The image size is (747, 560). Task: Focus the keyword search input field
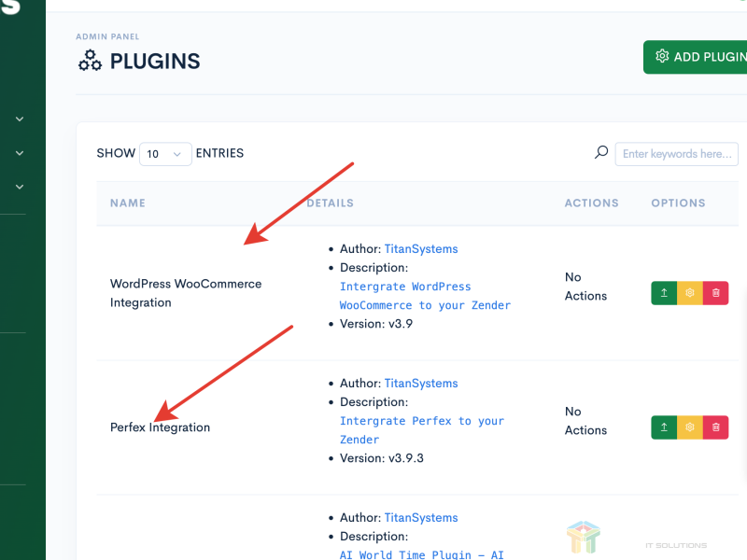(x=676, y=154)
